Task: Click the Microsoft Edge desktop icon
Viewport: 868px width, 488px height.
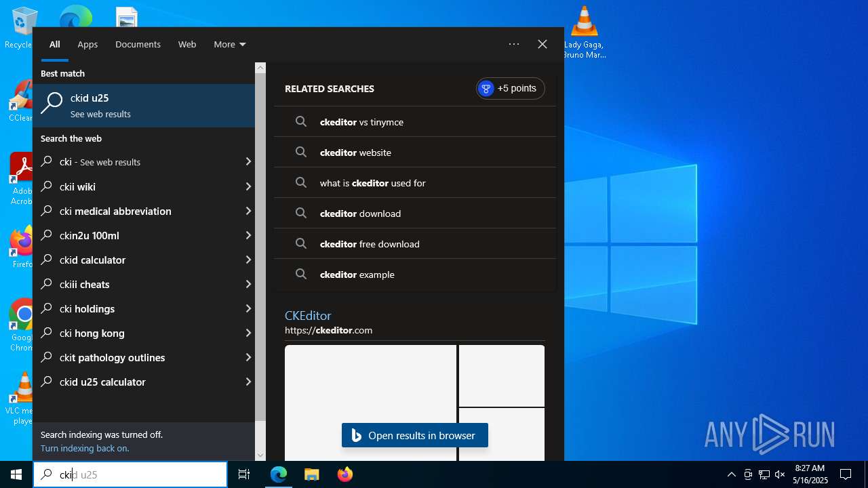Action: coord(75,16)
